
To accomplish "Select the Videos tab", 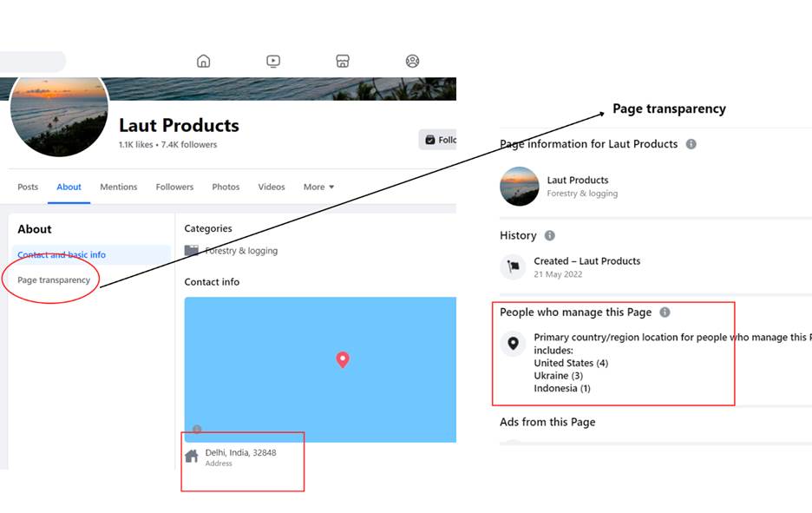I will pyautogui.click(x=271, y=187).
